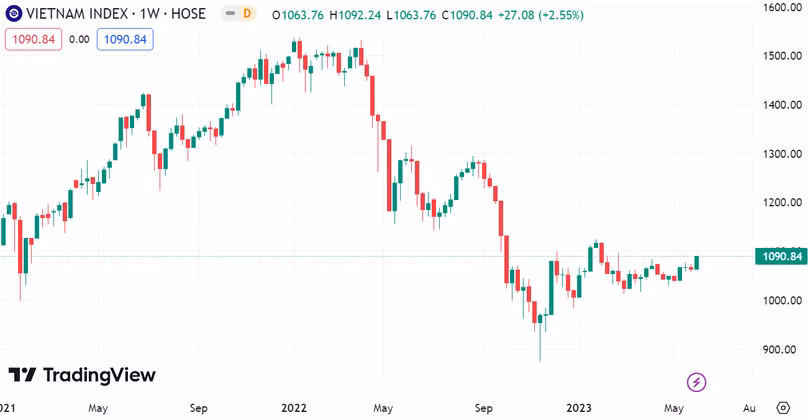Click the 2022 label on time axis
Screen dimensions: 810x420
(x=294, y=408)
